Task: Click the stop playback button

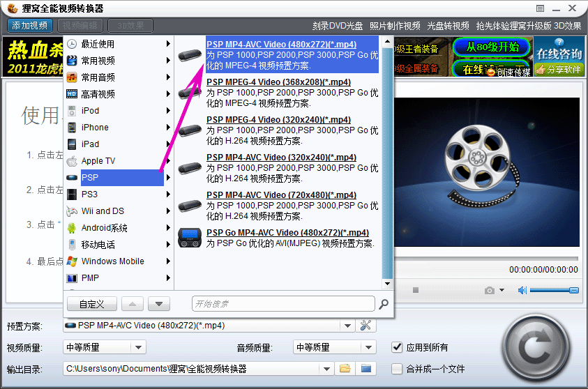Action: (416, 290)
